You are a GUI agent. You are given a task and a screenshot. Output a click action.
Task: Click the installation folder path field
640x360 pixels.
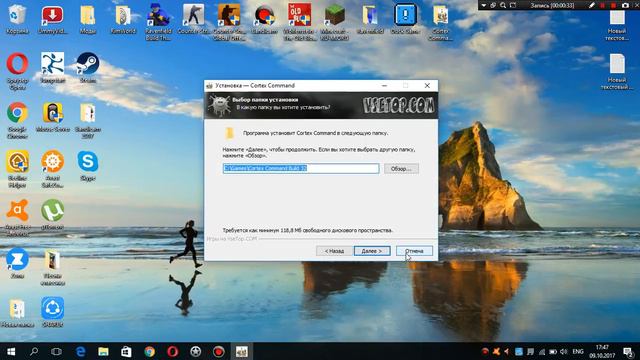(301, 168)
